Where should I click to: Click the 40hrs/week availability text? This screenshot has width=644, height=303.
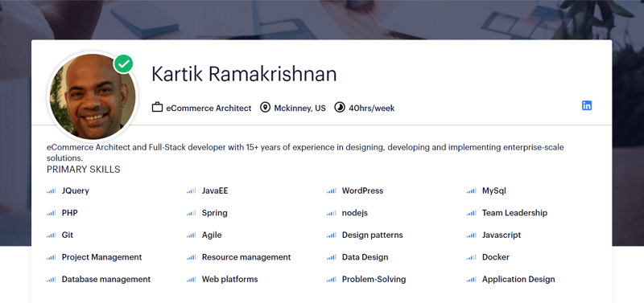click(372, 109)
